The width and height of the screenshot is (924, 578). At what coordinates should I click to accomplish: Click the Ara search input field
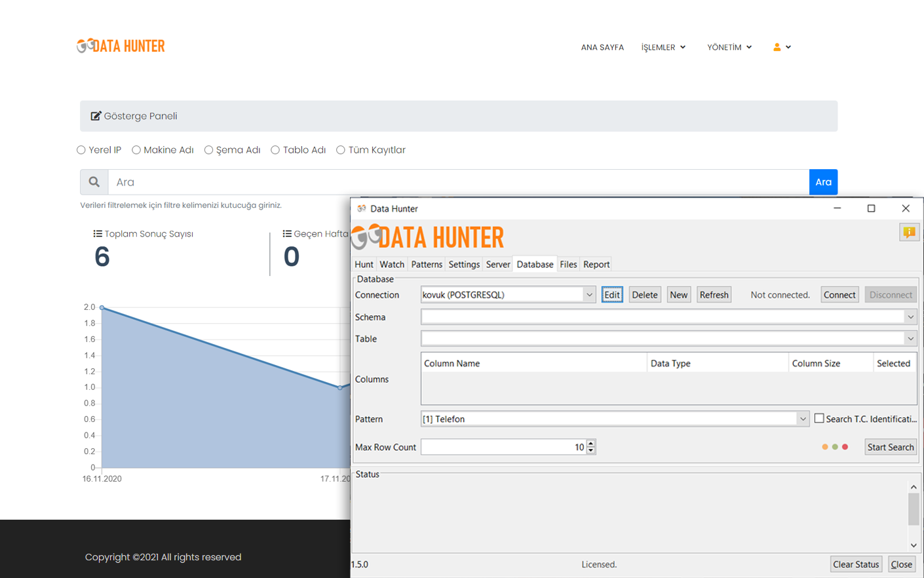(459, 182)
